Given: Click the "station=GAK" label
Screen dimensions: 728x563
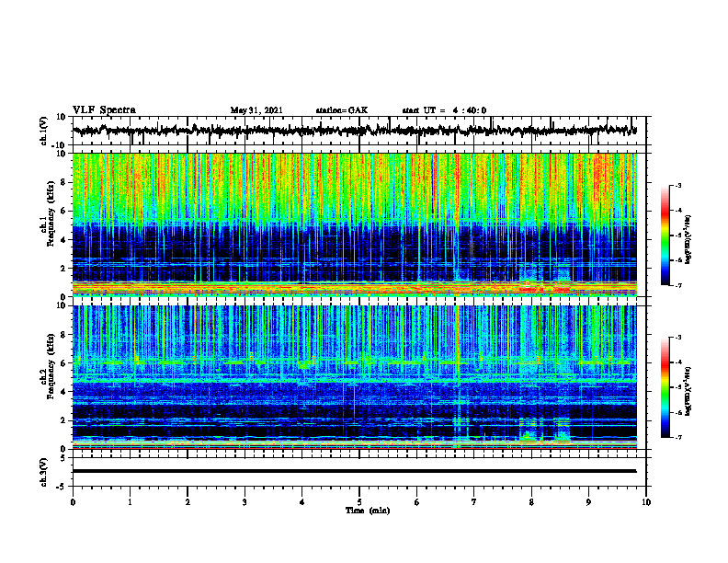Looking at the screenshot, I should point(342,110).
